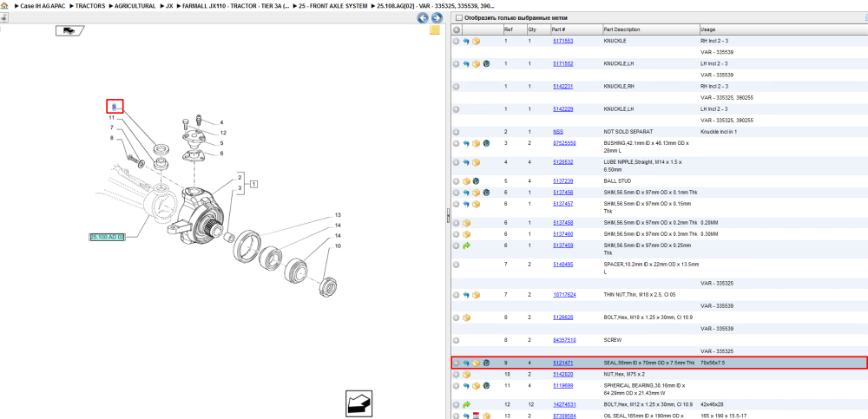The image size is (868, 419).
Task: Sort by Qty column header
Action: click(x=532, y=29)
